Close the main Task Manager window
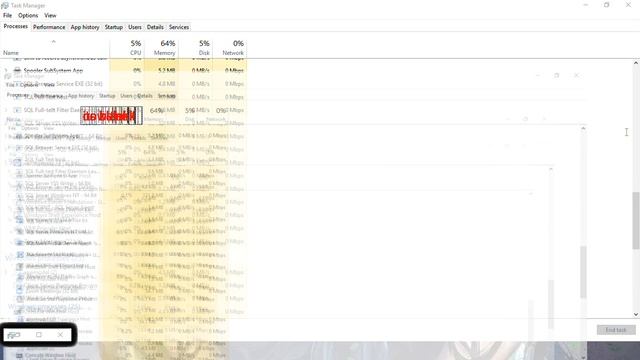640x360 pixels. 628,5
